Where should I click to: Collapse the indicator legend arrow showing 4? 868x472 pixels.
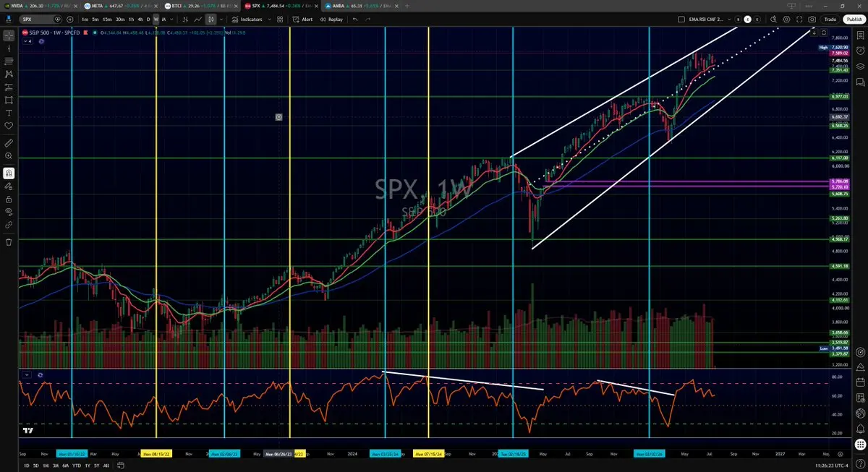(29, 41)
